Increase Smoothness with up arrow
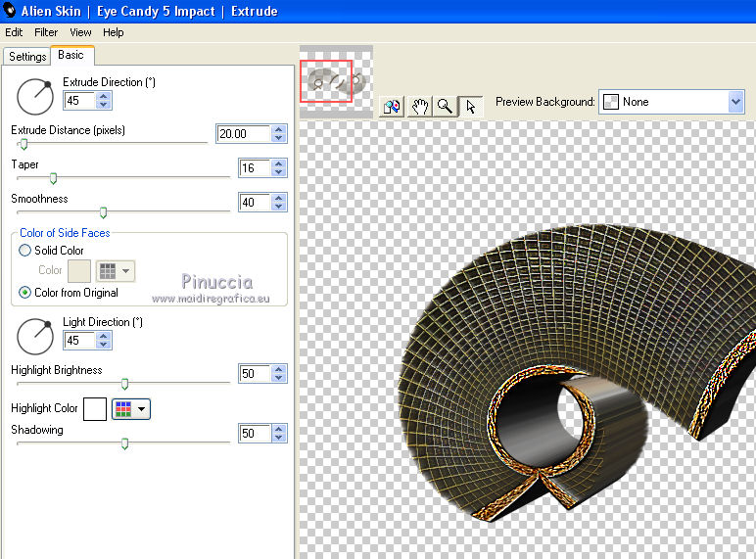756x559 pixels. click(279, 198)
